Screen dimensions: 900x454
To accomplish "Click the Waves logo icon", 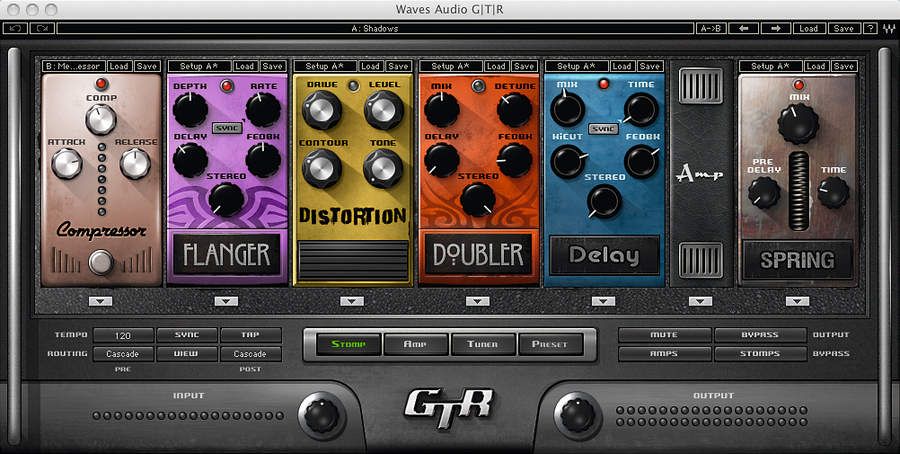I will pos(888,28).
